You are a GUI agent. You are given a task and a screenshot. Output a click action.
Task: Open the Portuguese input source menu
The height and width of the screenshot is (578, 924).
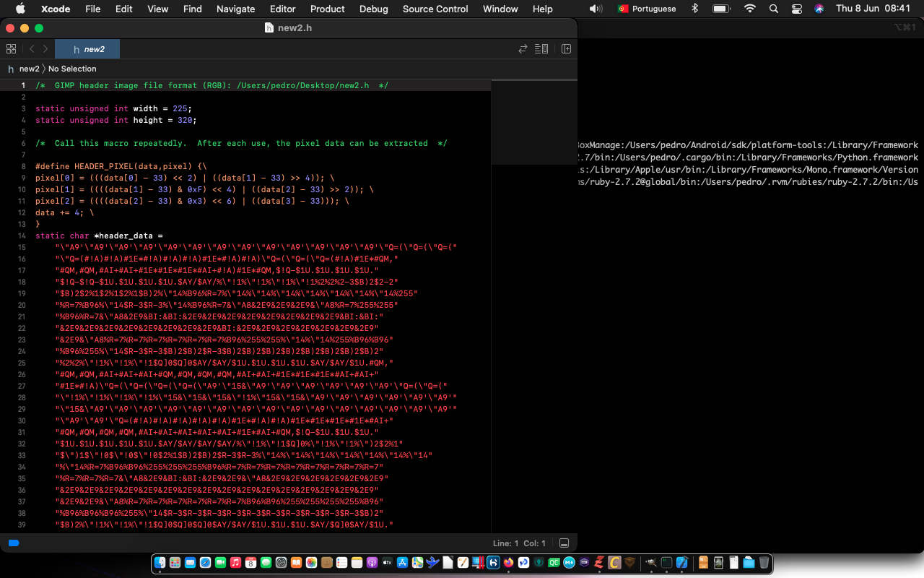click(646, 9)
